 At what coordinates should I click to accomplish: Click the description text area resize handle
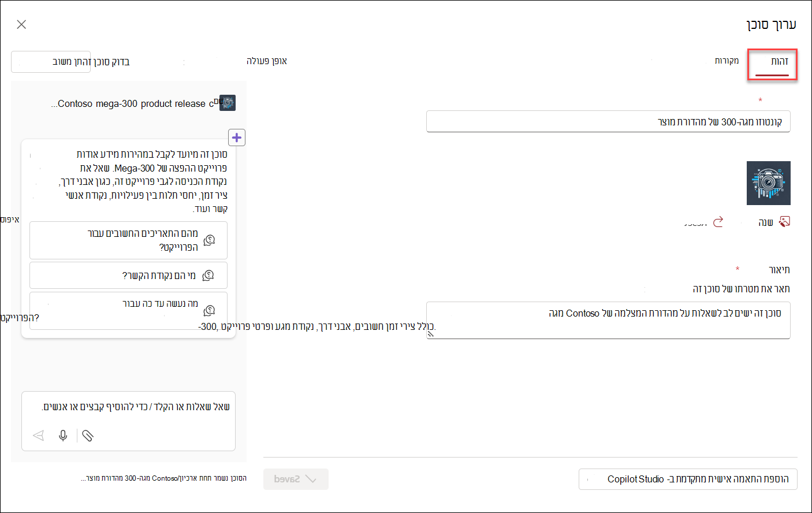(430, 333)
